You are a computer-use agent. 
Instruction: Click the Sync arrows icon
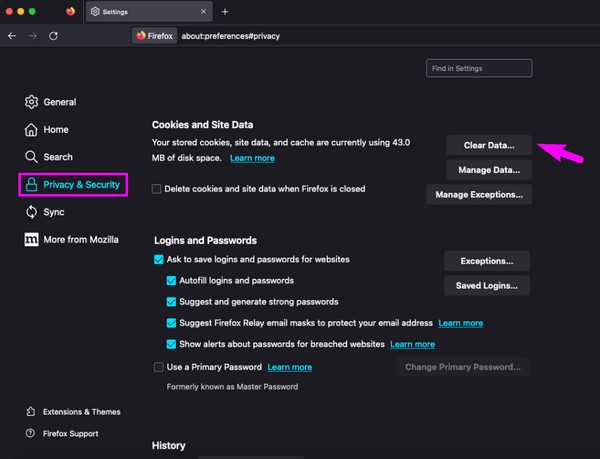pyautogui.click(x=31, y=212)
